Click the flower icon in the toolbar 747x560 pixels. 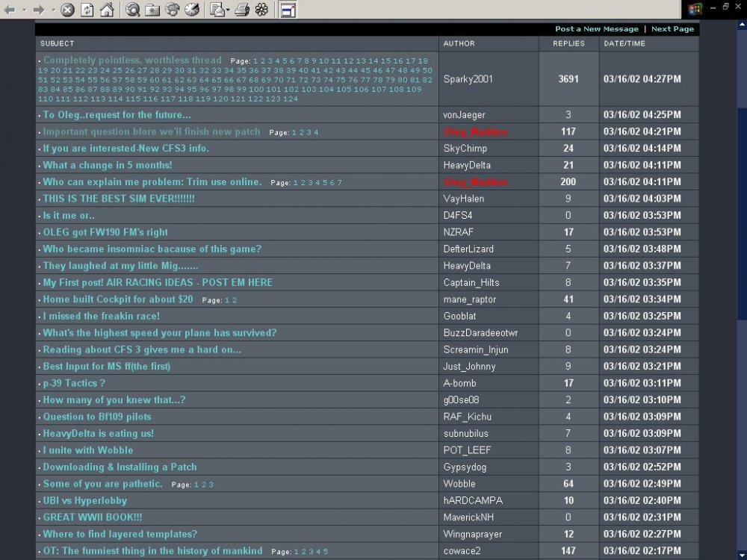coord(261,10)
